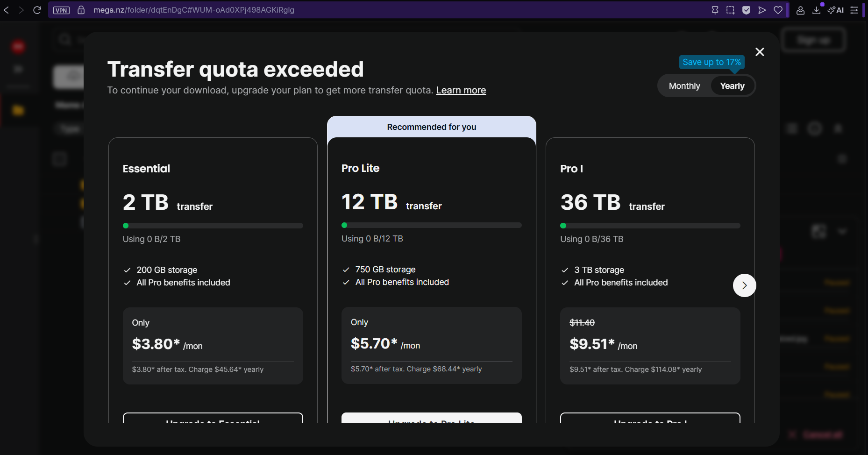868x455 pixels.
Task: Reload the mega.nz page
Action: (37, 10)
